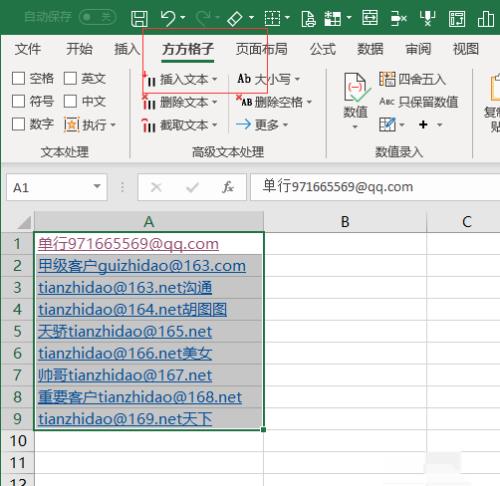This screenshot has height=486, width=500.
Task: Enable the 英文 checkbox
Action: click(70, 79)
